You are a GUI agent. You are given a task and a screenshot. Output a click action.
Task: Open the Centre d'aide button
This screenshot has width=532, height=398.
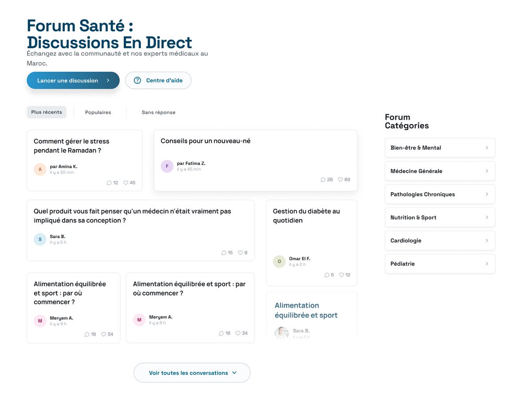[x=158, y=80]
